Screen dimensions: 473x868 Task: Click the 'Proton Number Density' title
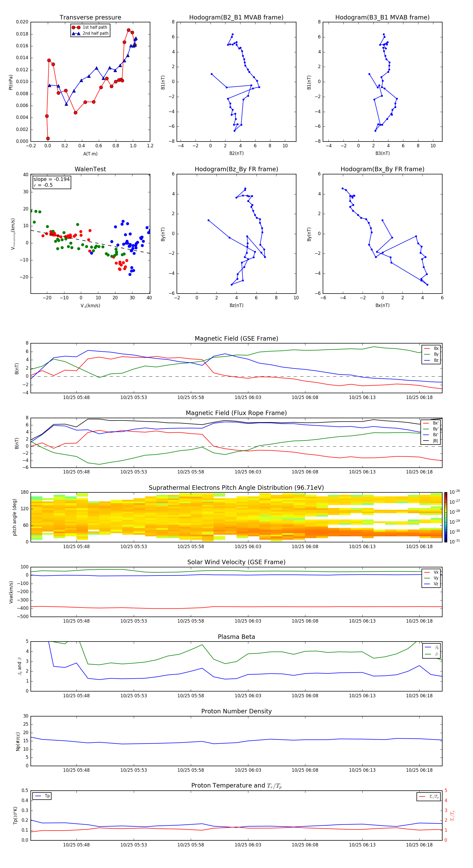[x=236, y=712]
